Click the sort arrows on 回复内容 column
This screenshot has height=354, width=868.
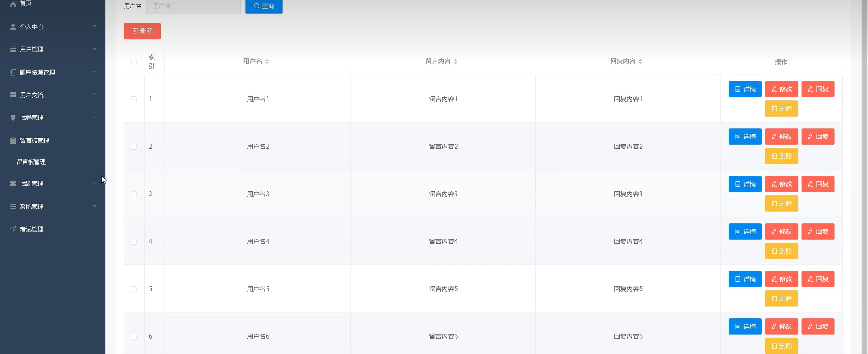(641, 61)
